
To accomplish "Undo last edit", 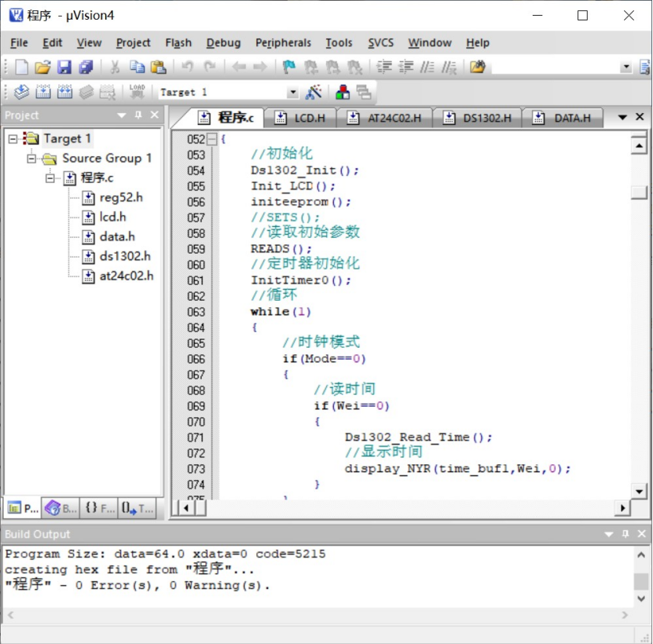I will (187, 67).
